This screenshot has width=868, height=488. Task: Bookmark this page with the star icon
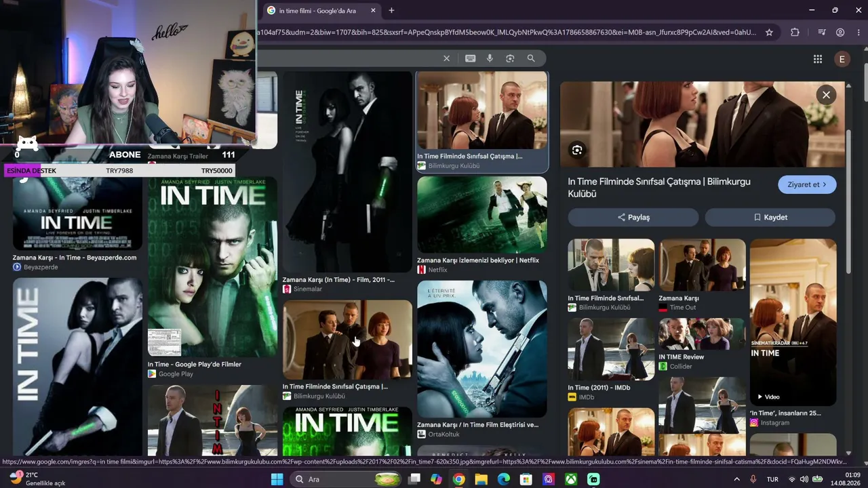(769, 32)
